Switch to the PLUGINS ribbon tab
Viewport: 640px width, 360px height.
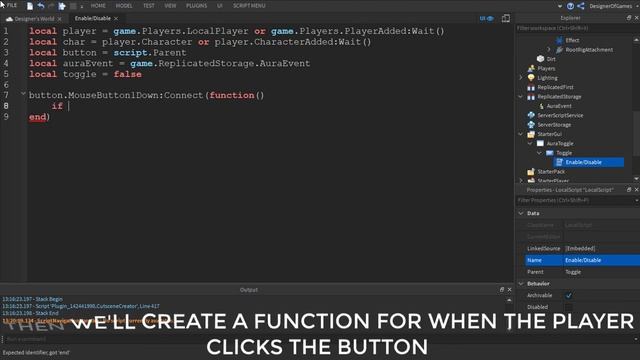coord(196,6)
